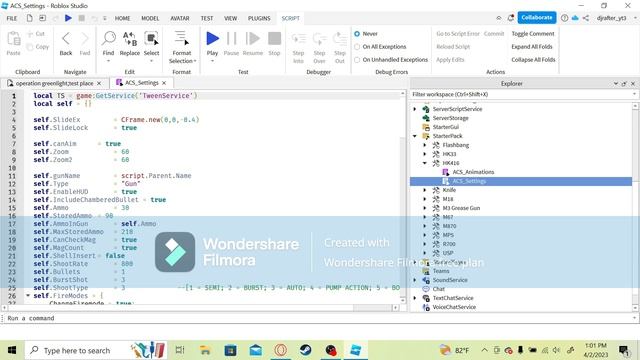Click Expand All Folds
The height and width of the screenshot is (360, 640).
pyautogui.click(x=532, y=47)
